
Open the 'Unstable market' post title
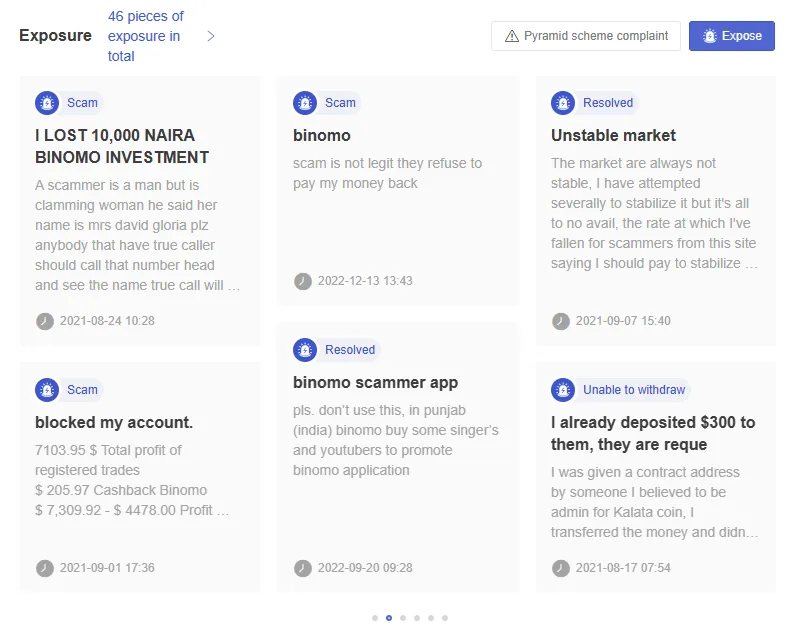tap(613, 136)
